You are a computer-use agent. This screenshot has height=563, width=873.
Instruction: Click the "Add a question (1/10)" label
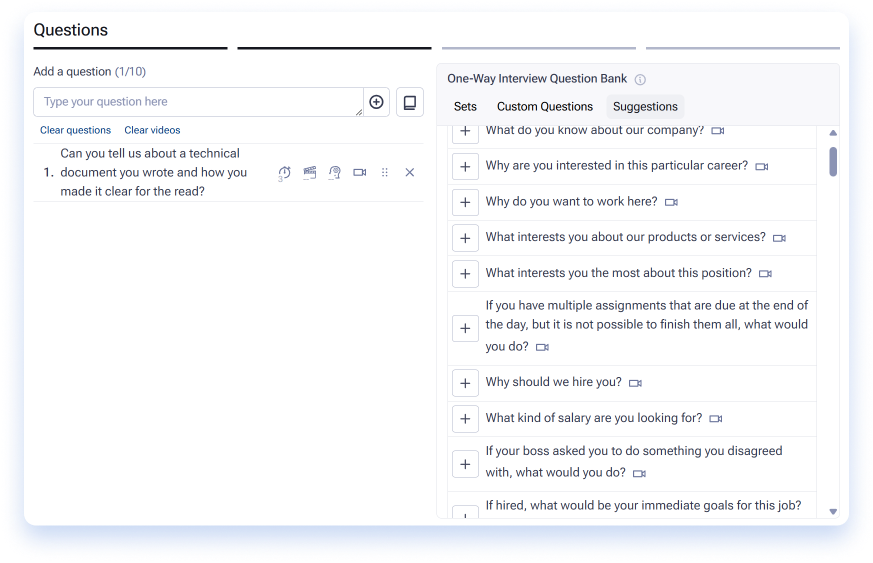pos(90,71)
